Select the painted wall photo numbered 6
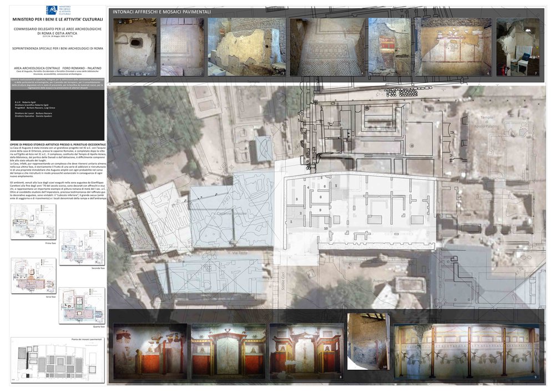Viewport: 555px width, 392px height. click(x=453, y=47)
